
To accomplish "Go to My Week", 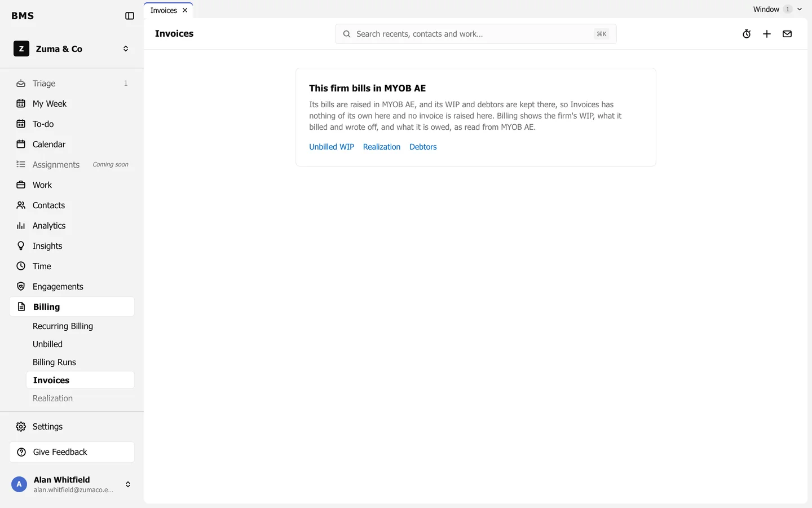I will click(72, 104).
